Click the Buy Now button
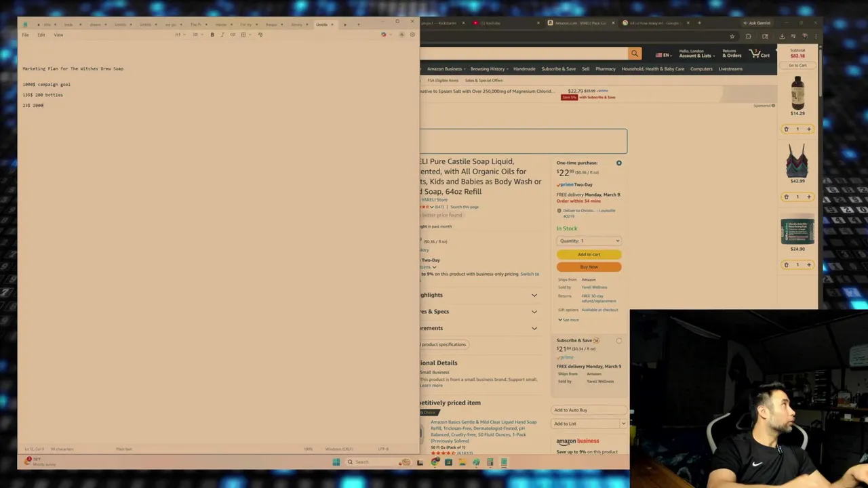868x488 pixels. [x=589, y=266]
